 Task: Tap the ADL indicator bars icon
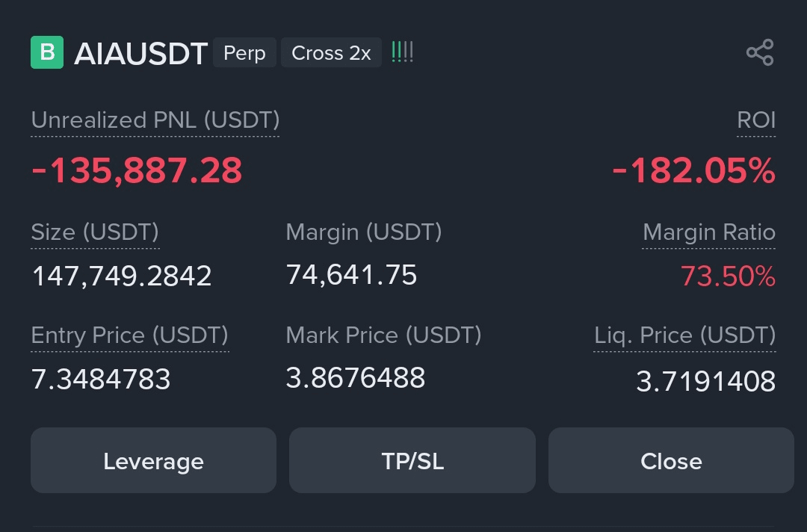click(x=402, y=53)
